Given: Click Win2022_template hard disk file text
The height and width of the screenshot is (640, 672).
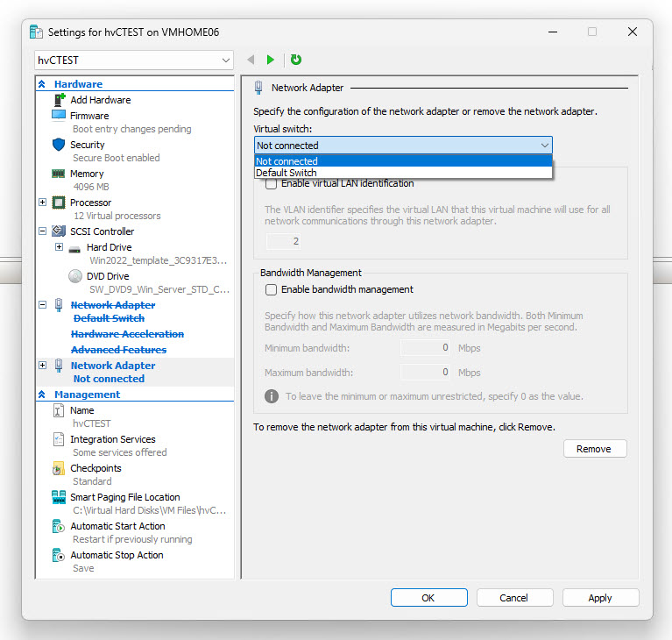Looking at the screenshot, I should pos(158,260).
